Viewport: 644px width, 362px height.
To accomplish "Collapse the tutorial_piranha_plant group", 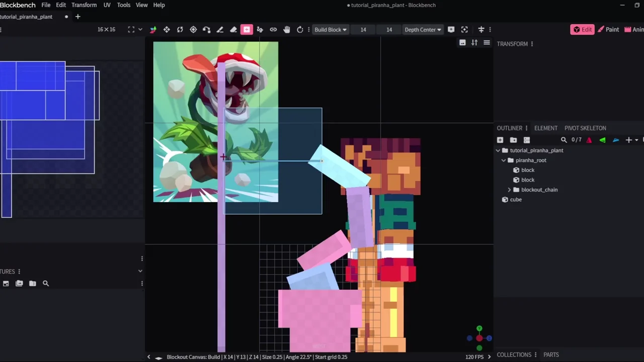I will [498, 150].
